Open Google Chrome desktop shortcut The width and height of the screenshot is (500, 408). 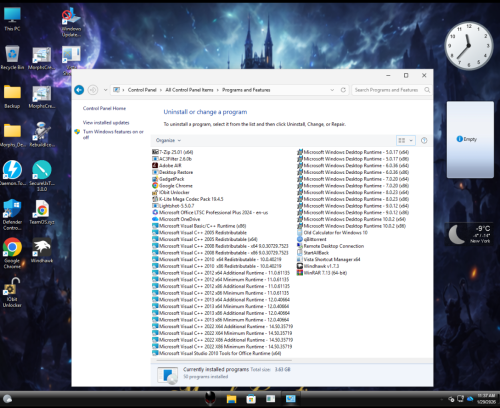click(12, 253)
